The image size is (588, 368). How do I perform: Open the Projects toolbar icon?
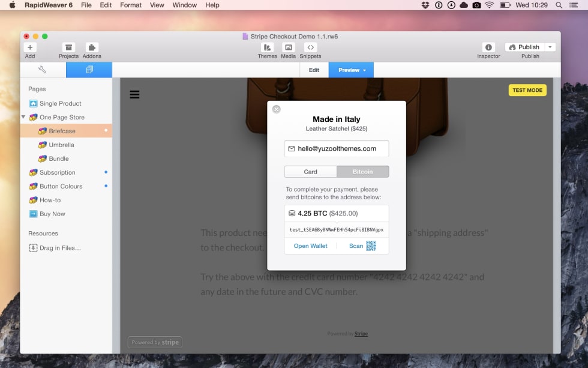coord(68,47)
